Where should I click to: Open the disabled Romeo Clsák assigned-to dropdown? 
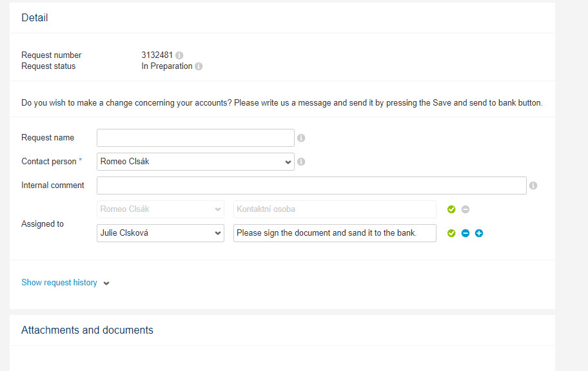(161, 209)
